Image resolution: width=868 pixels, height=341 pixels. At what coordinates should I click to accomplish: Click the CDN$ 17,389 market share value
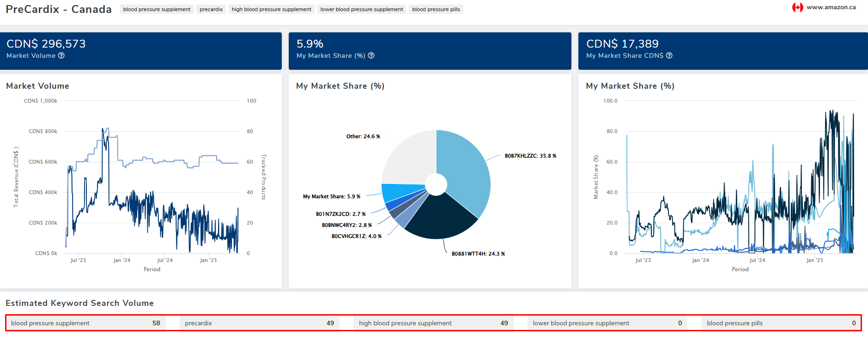pyautogui.click(x=622, y=44)
